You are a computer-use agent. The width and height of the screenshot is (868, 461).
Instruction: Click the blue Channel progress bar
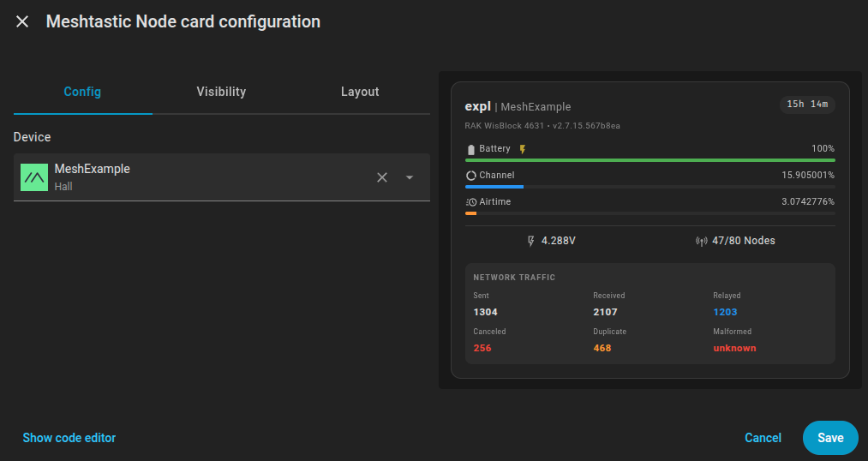494,187
